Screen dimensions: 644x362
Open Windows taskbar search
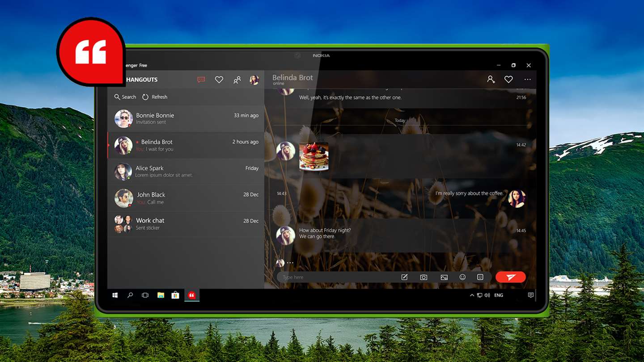pos(130,295)
